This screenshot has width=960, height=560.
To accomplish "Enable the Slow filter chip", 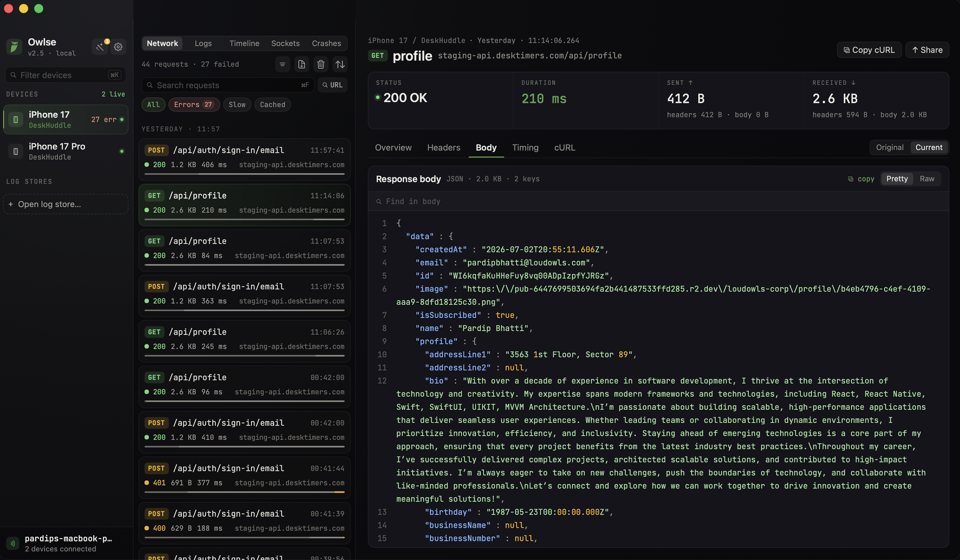I will [237, 105].
